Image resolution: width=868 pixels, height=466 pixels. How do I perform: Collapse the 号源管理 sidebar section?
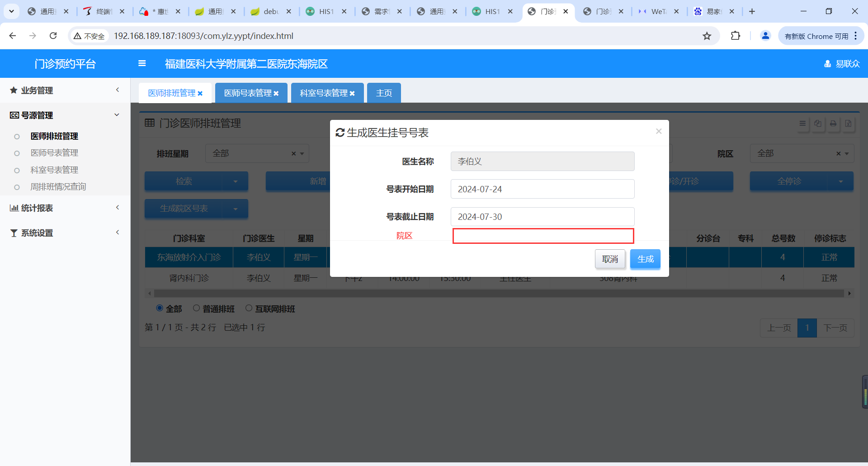click(65, 115)
